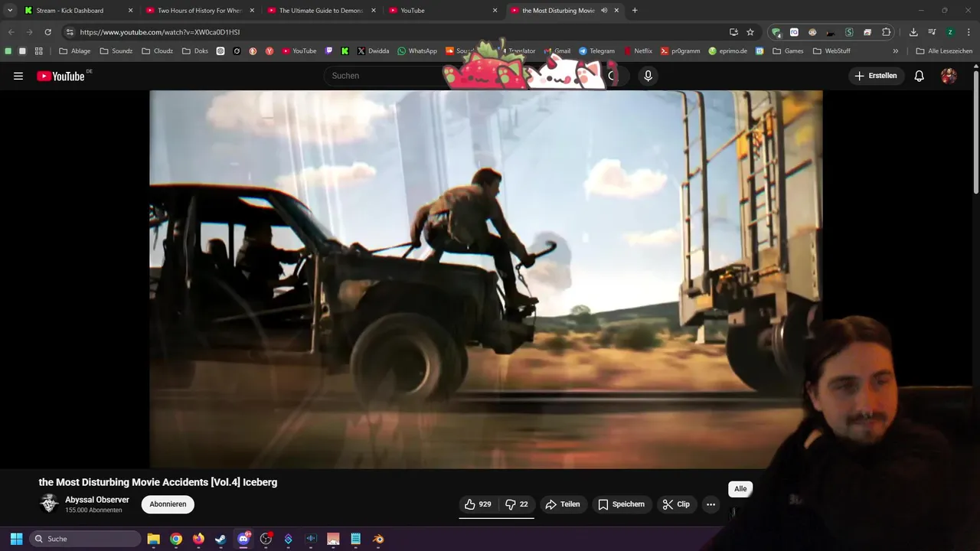Switch to Two Hours of History tab
This screenshot has width=980, height=551.
click(199, 11)
